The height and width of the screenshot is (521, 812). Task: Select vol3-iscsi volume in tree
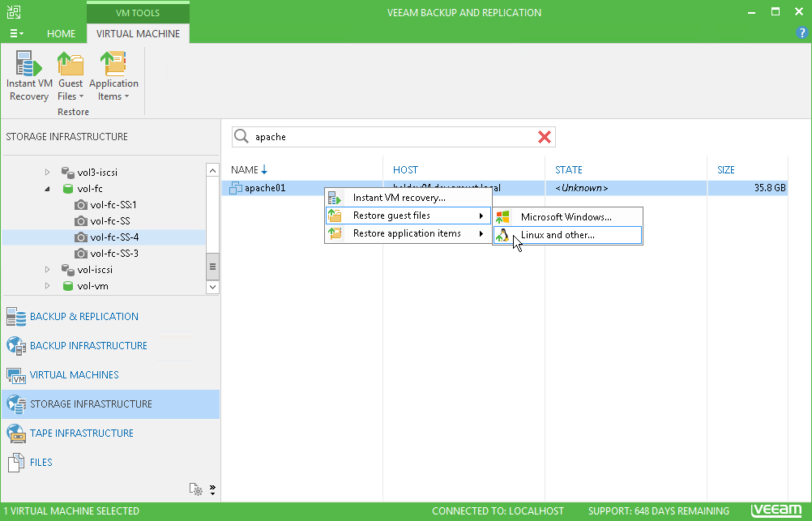pyautogui.click(x=97, y=173)
